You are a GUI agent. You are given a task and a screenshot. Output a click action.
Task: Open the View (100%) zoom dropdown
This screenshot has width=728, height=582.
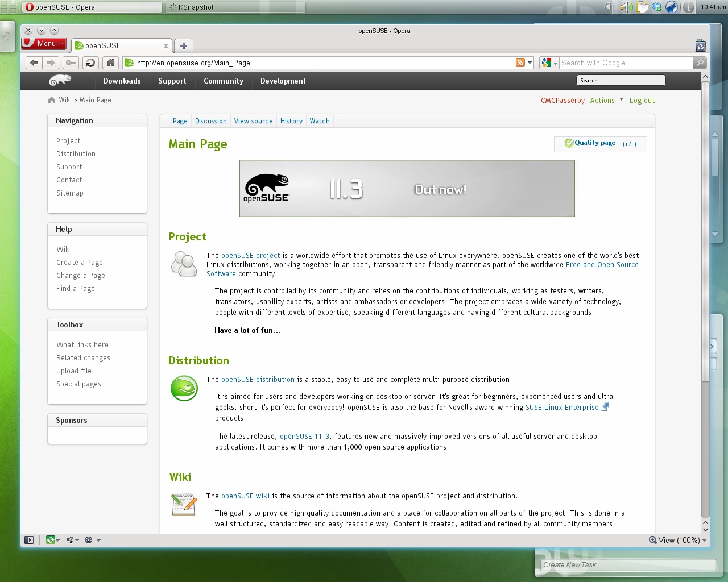678,540
